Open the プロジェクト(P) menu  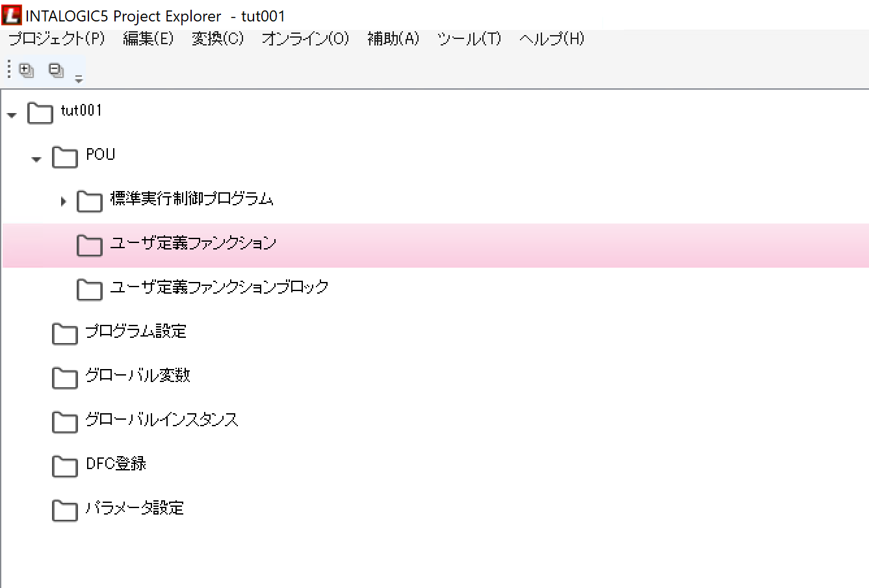click(57, 39)
